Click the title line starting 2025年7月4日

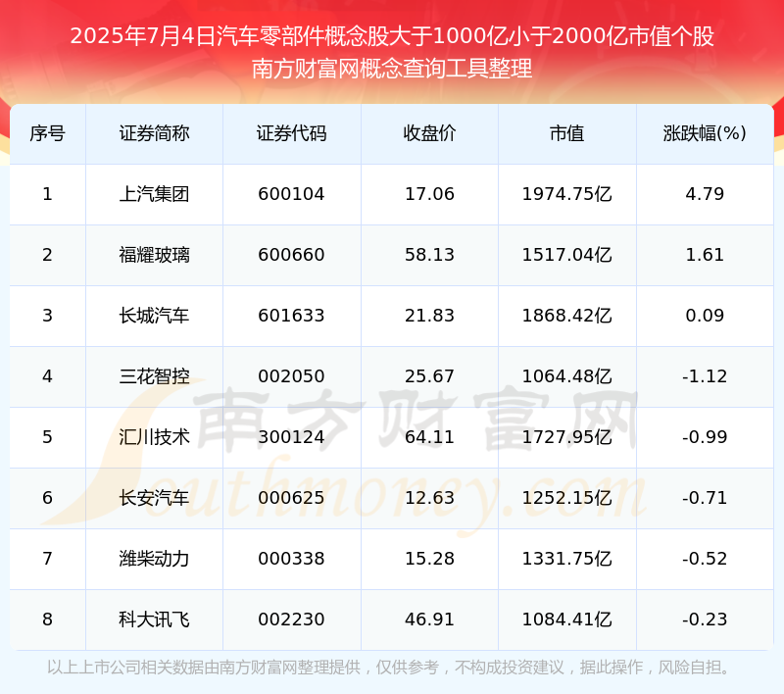(x=392, y=36)
